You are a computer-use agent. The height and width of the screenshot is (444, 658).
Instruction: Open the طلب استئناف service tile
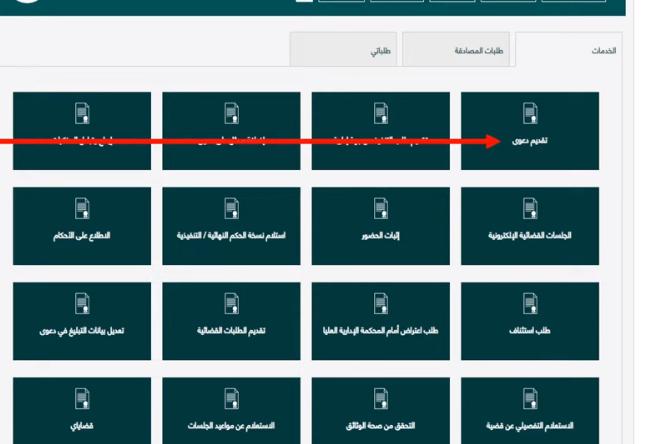pos(530,320)
